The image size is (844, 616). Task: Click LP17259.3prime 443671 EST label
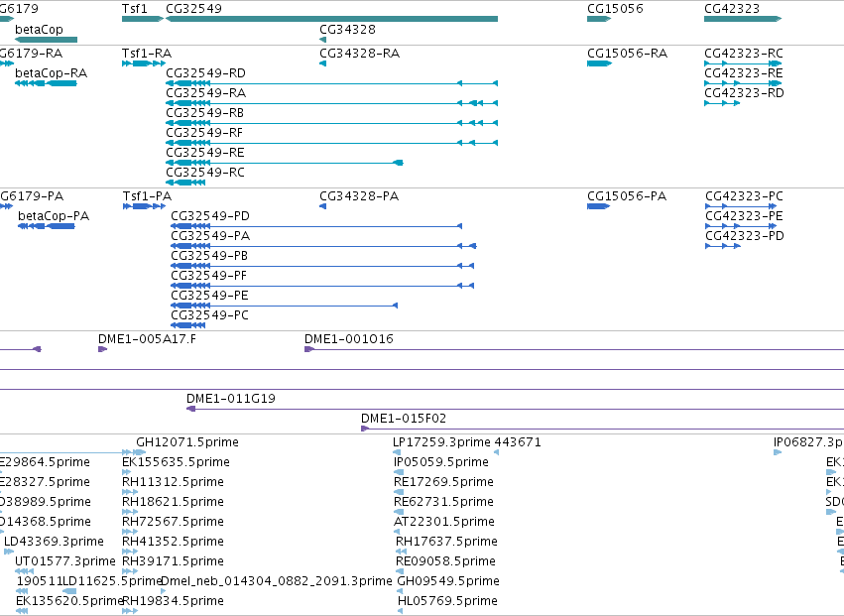tap(467, 442)
